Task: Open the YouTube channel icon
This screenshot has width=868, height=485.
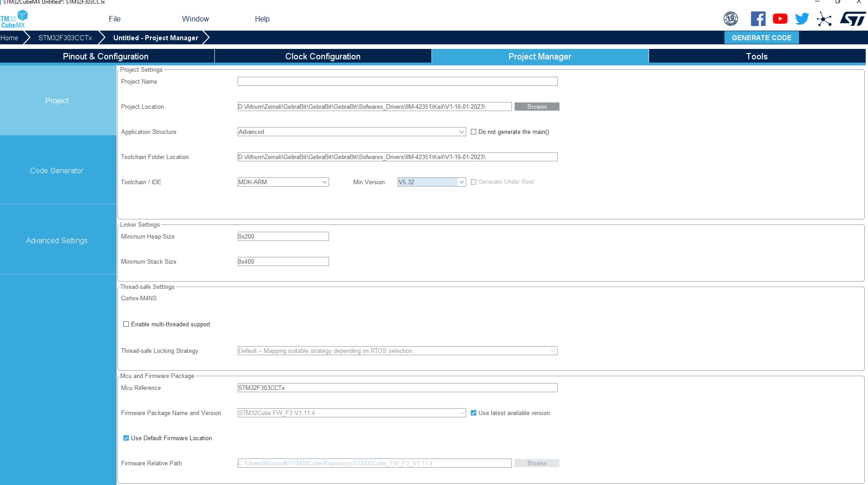Action: pyautogui.click(x=780, y=19)
